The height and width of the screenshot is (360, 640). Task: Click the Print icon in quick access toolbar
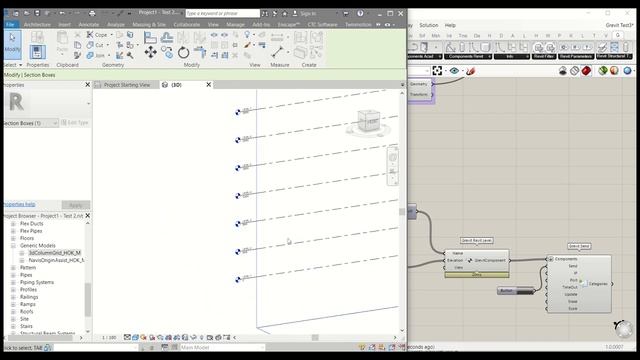point(92,13)
